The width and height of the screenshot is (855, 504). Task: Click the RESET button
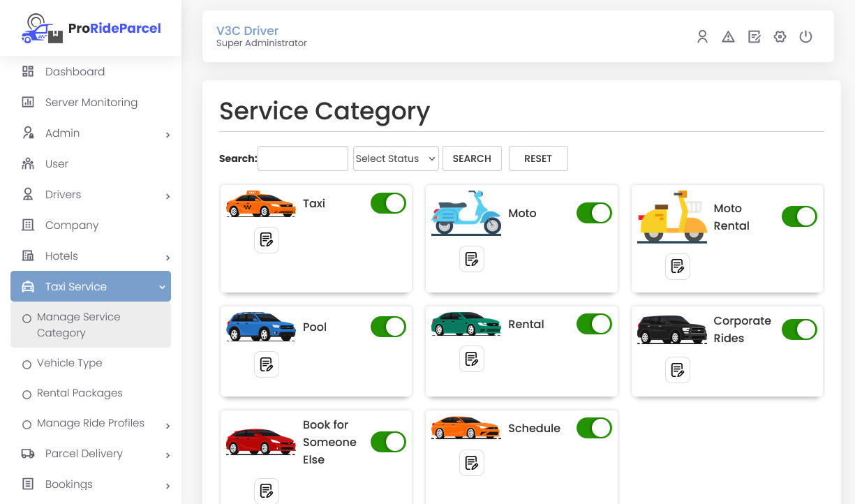[x=537, y=158]
